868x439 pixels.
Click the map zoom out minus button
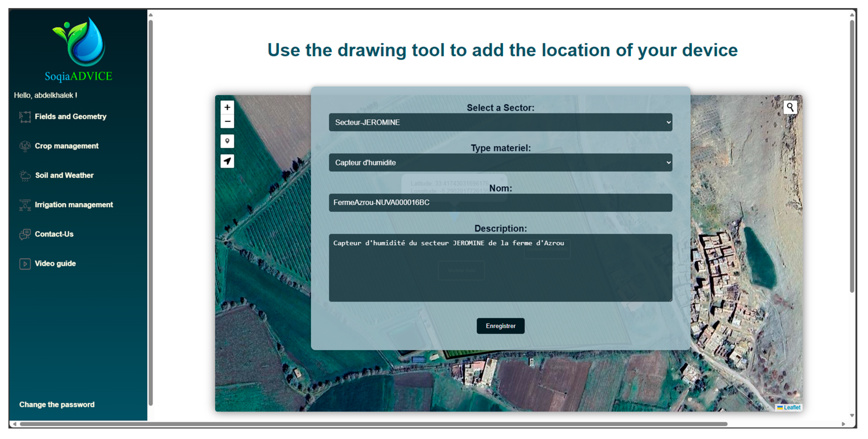(x=227, y=122)
